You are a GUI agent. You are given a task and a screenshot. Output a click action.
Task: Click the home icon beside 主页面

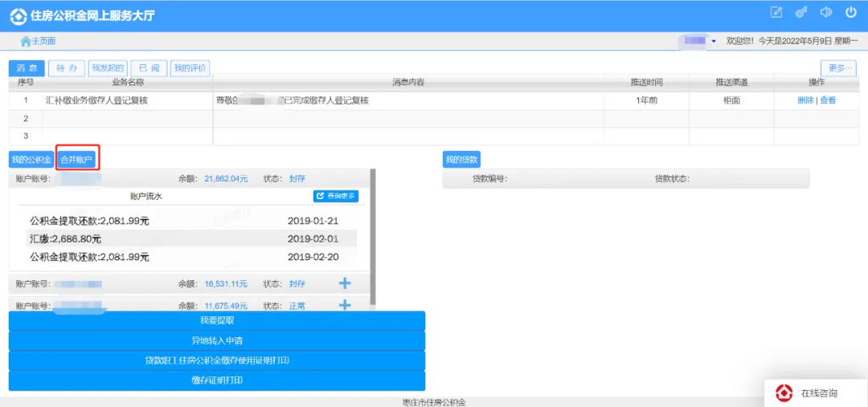point(25,41)
